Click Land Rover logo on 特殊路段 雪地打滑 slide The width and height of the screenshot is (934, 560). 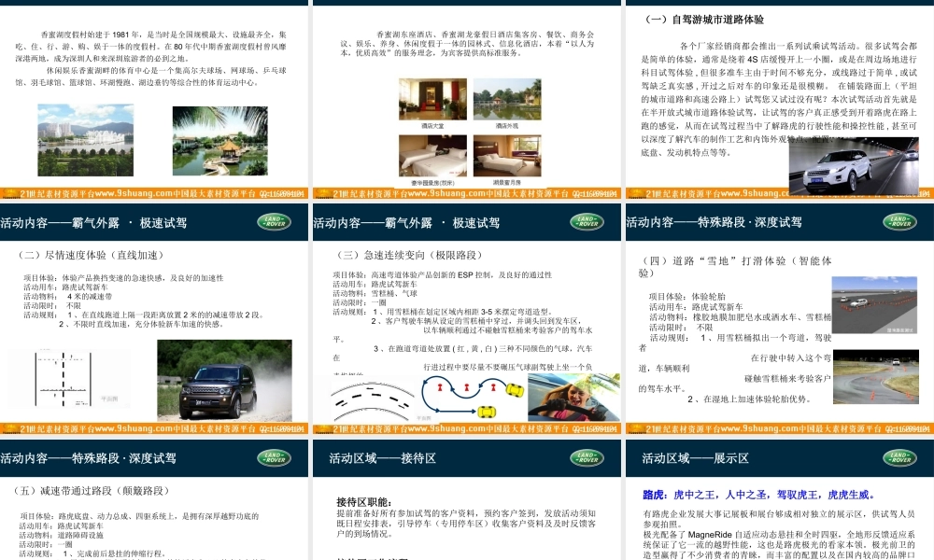pyautogui.click(x=899, y=222)
